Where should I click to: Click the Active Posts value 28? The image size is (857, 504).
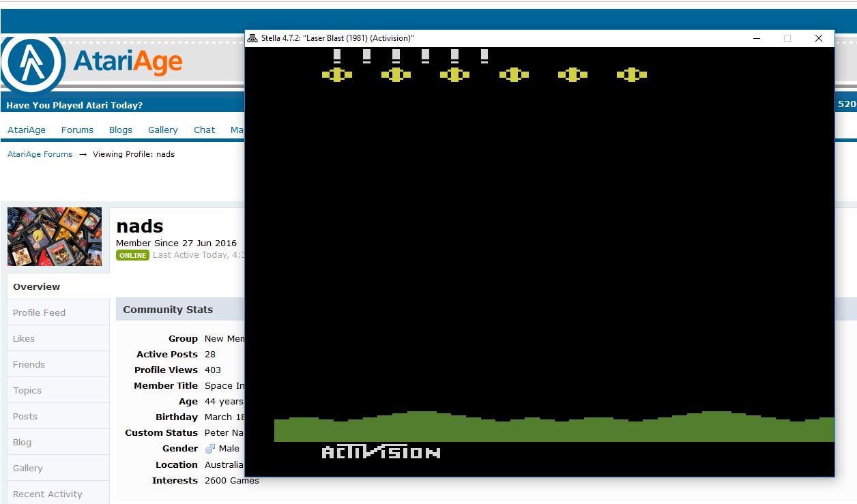[x=210, y=354]
